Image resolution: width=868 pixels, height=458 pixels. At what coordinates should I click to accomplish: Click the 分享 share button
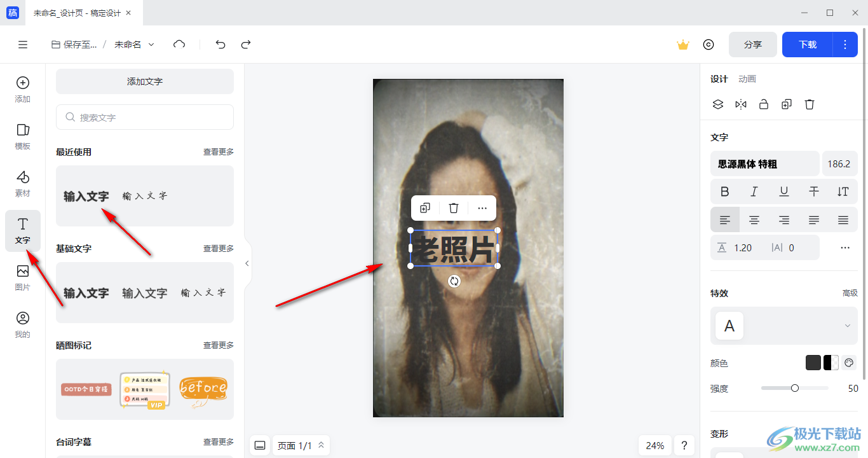[x=753, y=45]
